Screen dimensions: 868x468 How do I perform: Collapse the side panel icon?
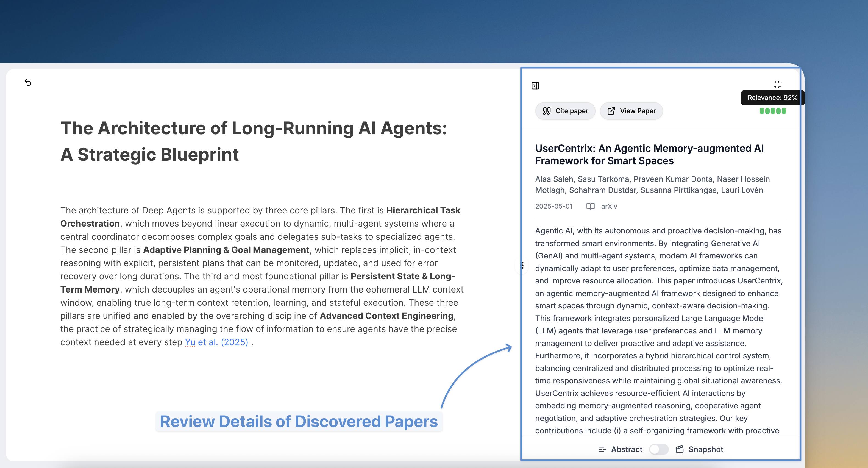(535, 86)
